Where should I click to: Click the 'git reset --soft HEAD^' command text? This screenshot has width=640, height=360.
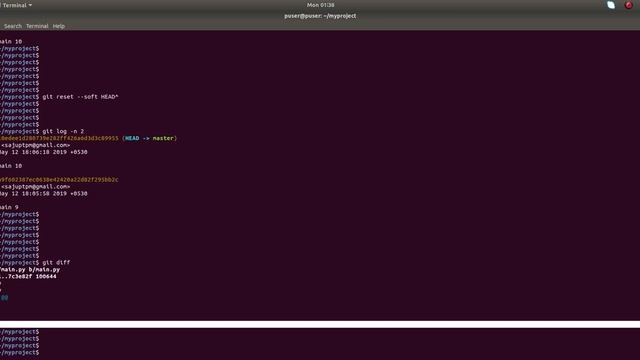point(80,97)
